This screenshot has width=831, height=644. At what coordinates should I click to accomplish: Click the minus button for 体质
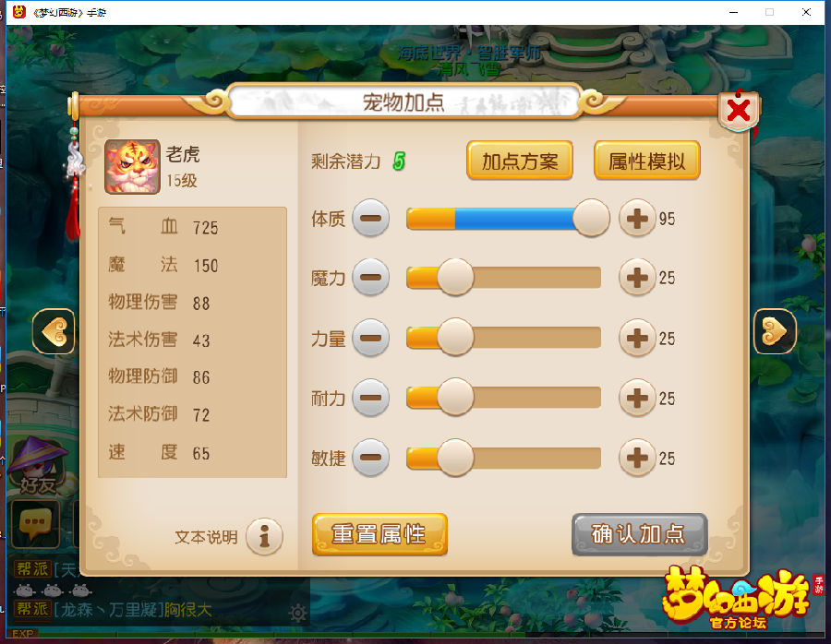(x=371, y=218)
